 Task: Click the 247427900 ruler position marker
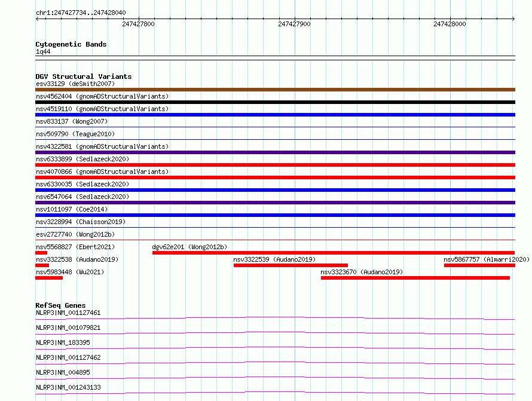pos(294,25)
